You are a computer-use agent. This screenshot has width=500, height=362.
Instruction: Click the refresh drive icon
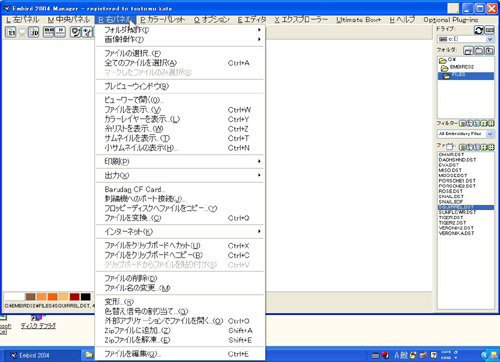(479, 30)
